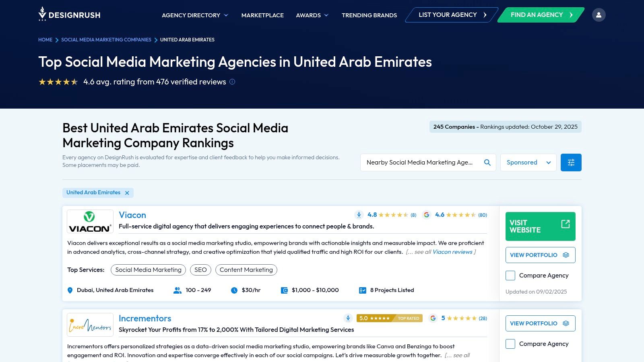Click Viacon's 4.6 Google rating
644x362 pixels.
point(440,215)
